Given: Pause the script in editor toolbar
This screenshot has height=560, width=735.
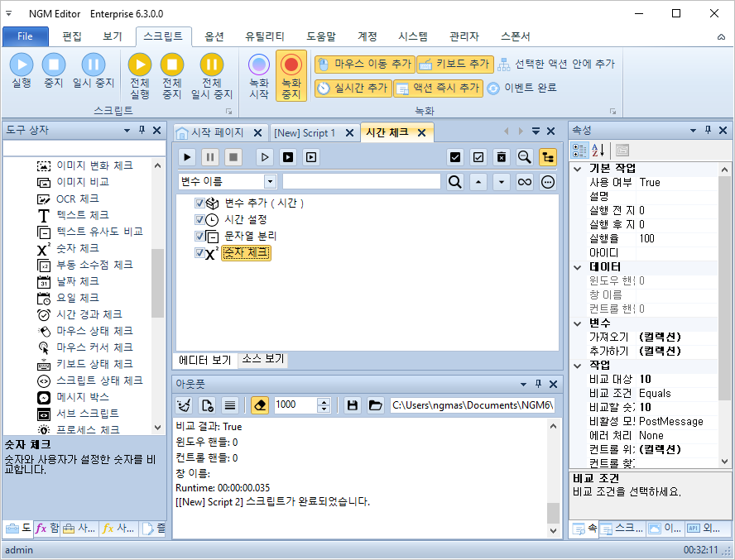Looking at the screenshot, I should (x=210, y=157).
